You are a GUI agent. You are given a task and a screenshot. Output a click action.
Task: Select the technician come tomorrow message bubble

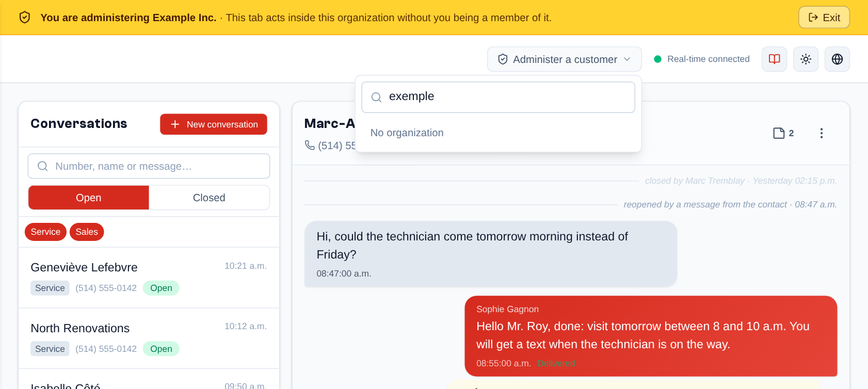pos(491,254)
